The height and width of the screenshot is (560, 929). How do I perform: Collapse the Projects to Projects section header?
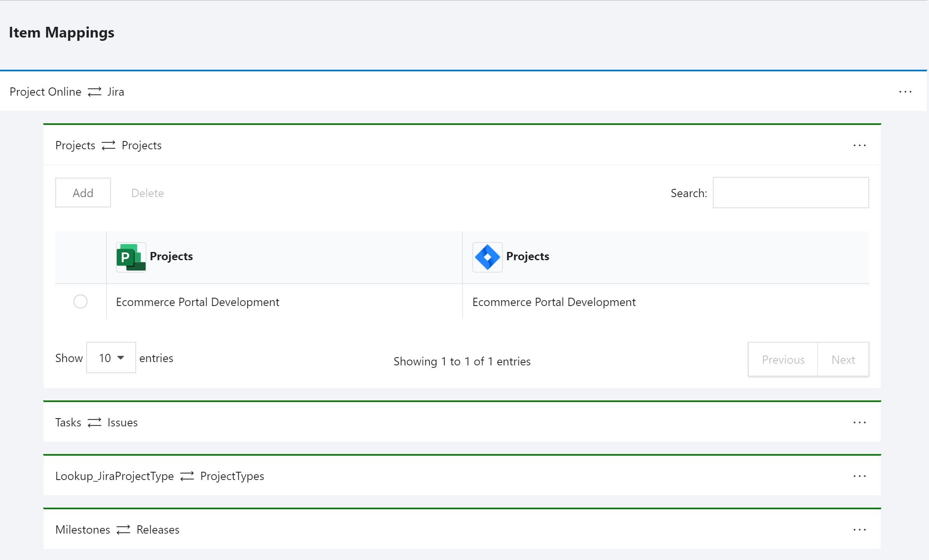click(108, 145)
